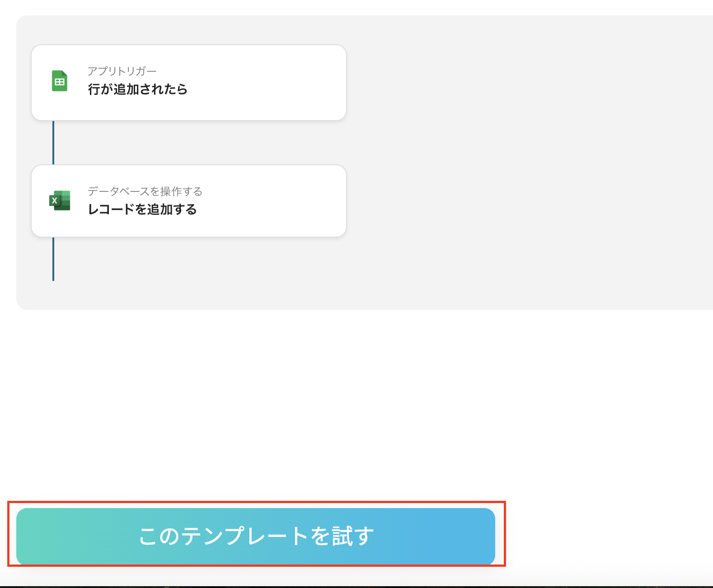The height and width of the screenshot is (588, 713).
Task: Click the connector line between the two steps
Action: click(53, 143)
